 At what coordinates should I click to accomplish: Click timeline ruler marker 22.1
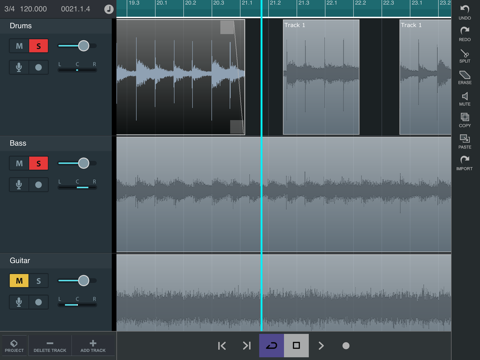point(332,3)
